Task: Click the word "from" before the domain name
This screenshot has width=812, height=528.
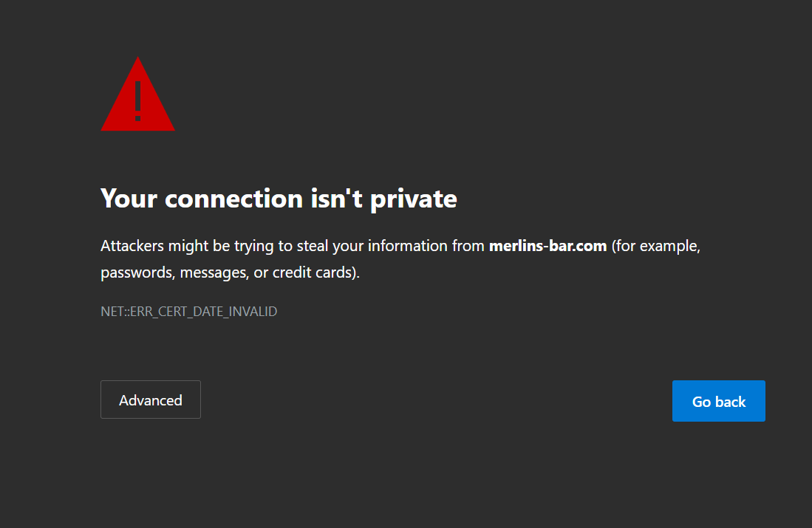Action: point(468,246)
